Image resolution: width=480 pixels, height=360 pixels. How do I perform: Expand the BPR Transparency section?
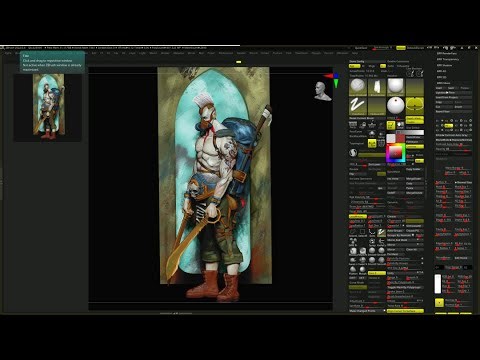(x=448, y=59)
